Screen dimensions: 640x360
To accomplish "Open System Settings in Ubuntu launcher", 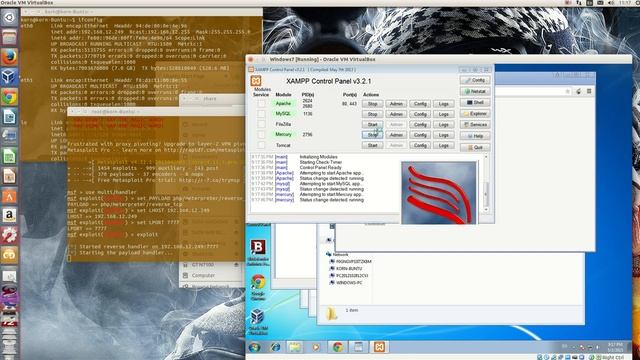I will tap(9, 235).
